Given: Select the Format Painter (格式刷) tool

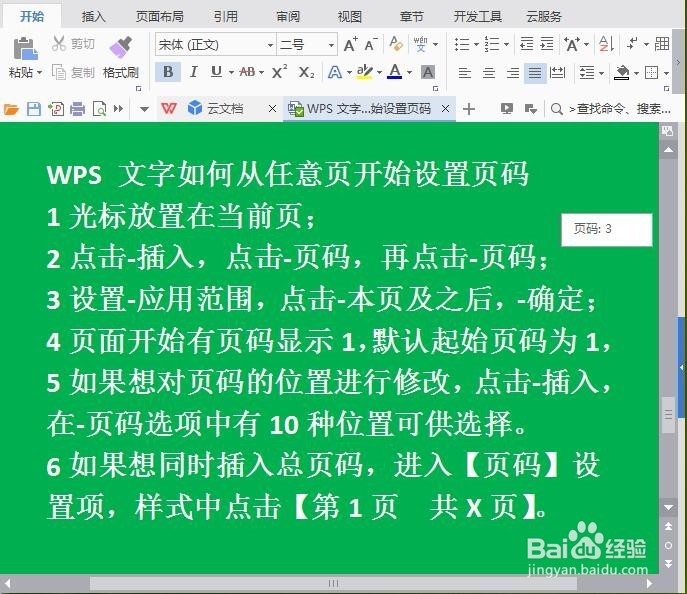Looking at the screenshot, I should click(x=120, y=57).
